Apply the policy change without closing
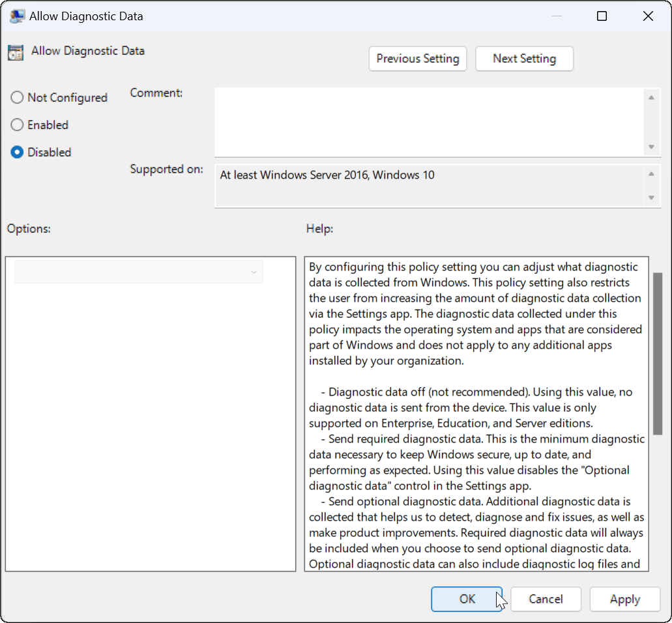Screen dimensions: 672x623 (624, 599)
